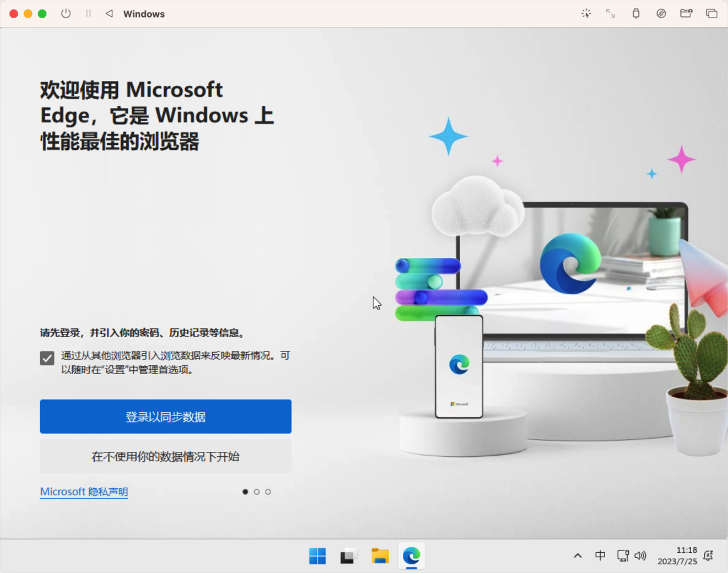Expand hidden system tray icons chevron
The height and width of the screenshot is (573, 728).
(577, 556)
